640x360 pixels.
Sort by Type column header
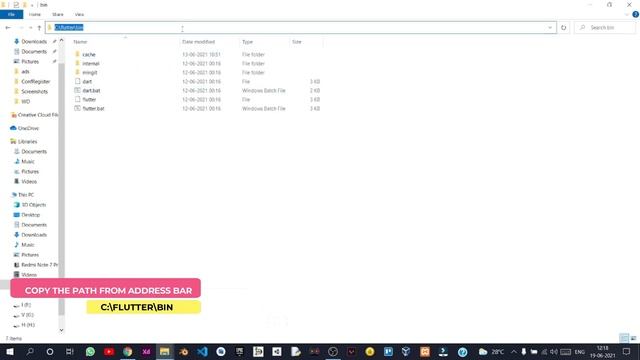(247, 42)
